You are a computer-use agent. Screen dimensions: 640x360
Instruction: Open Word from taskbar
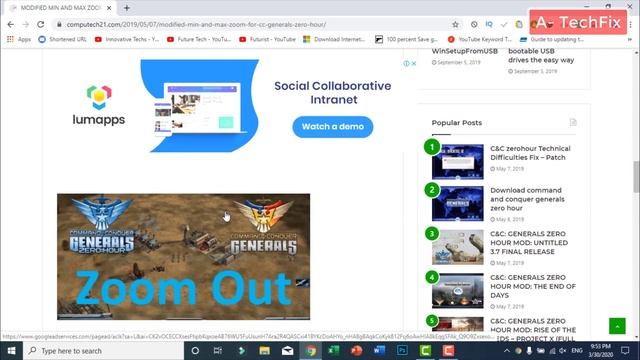pyautogui.click(x=379, y=351)
